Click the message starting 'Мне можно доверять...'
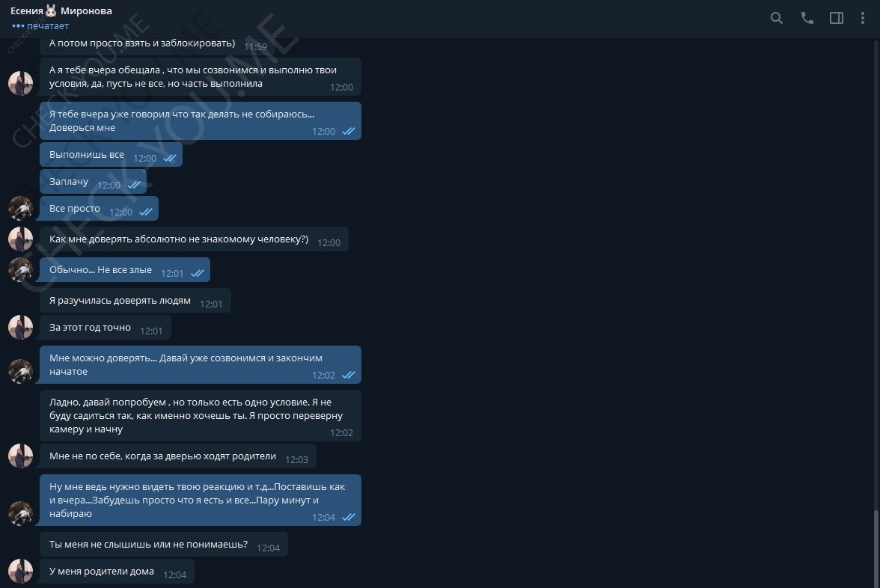 tap(201, 365)
